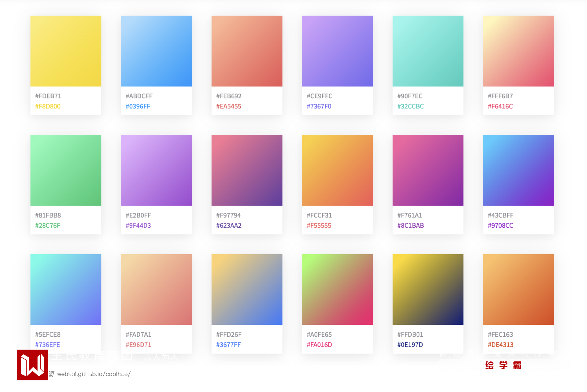Open the webkul.github.io/coolhue source link

pyautogui.click(x=93, y=374)
